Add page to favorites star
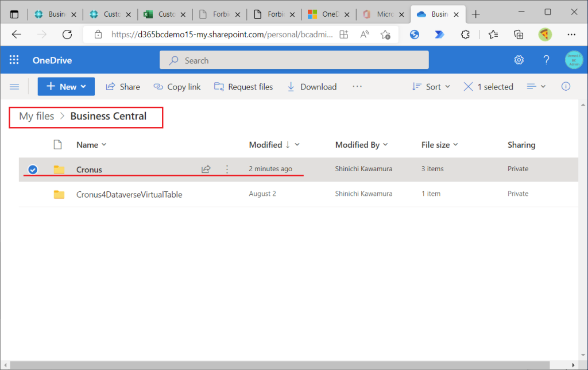The image size is (588, 370). pyautogui.click(x=385, y=34)
